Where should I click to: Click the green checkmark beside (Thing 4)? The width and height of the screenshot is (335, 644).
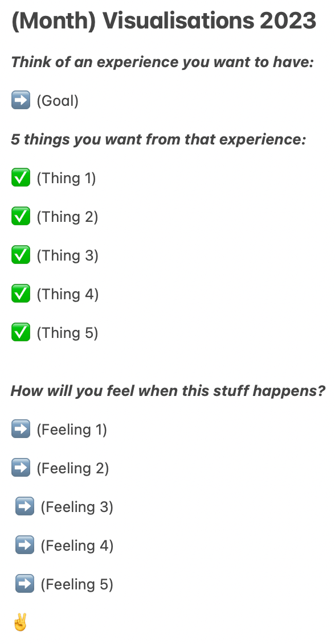click(x=21, y=293)
